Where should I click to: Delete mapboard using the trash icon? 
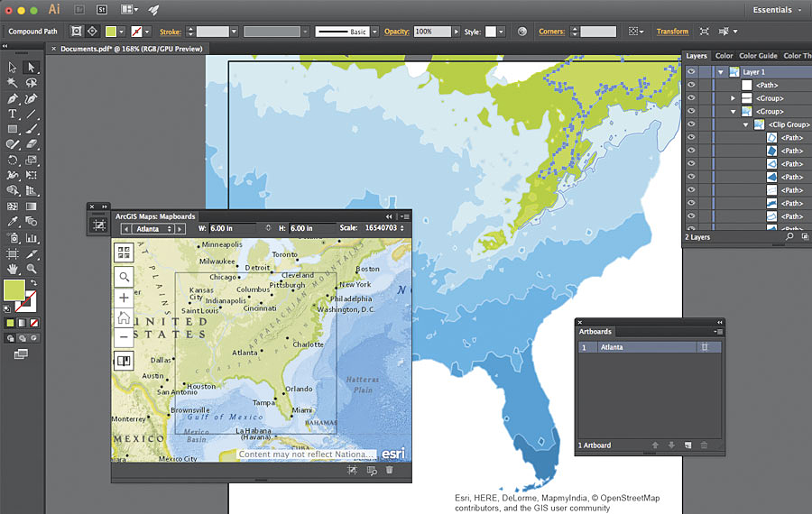coord(389,470)
